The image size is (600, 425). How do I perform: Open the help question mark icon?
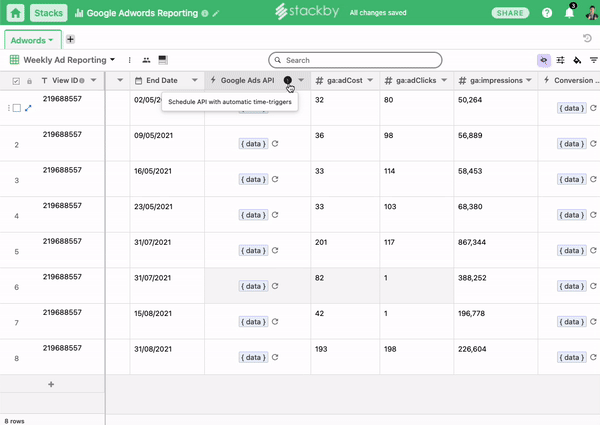click(547, 14)
